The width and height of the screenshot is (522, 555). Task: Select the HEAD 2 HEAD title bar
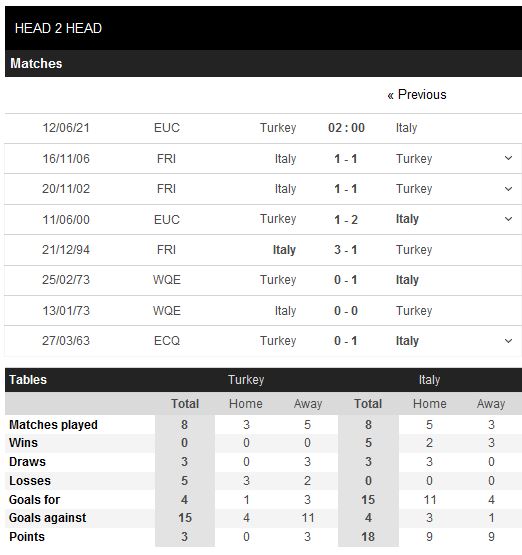(x=263, y=28)
